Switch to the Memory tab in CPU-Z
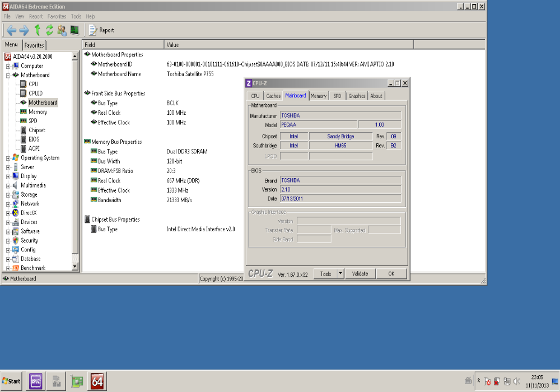 [319, 96]
